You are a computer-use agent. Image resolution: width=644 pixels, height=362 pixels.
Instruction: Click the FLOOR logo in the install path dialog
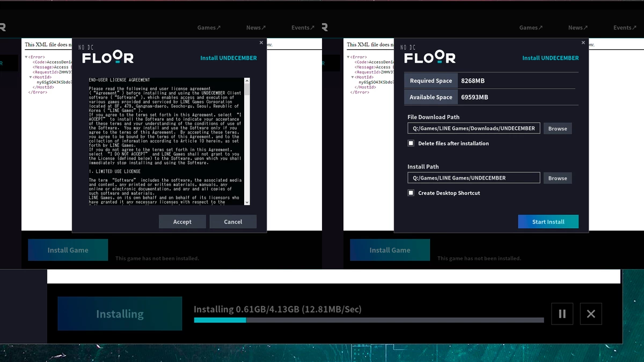[430, 57]
